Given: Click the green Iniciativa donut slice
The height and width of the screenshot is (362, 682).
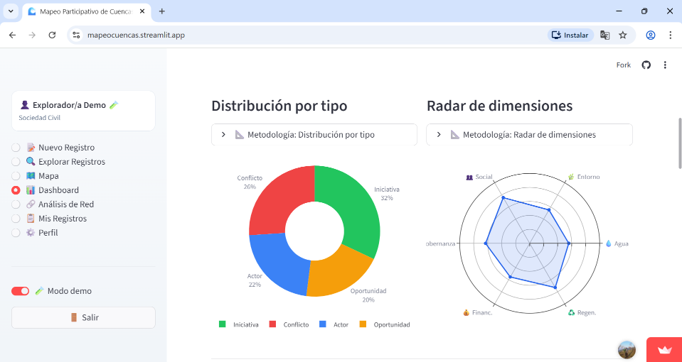Looking at the screenshot, I should pos(356,209).
